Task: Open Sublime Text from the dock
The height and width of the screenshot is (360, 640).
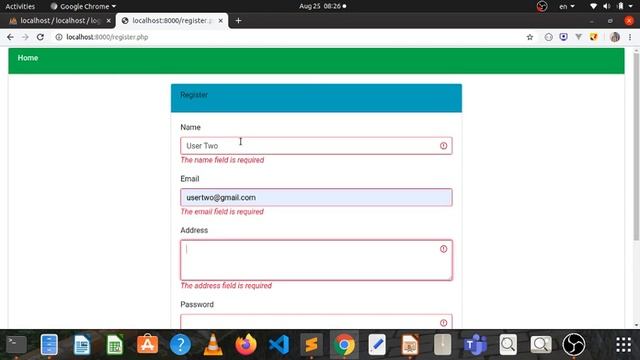Action: [311, 345]
